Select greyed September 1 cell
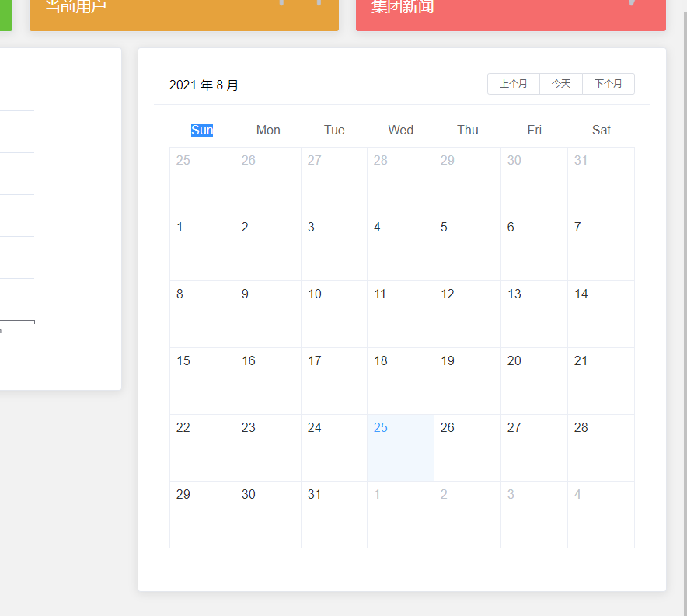Screen dimensions: 687x616 coord(400,515)
